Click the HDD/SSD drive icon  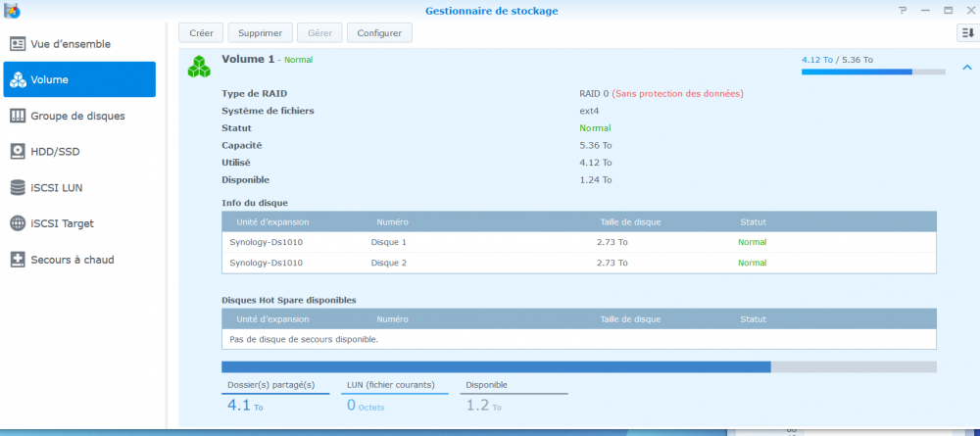18,151
